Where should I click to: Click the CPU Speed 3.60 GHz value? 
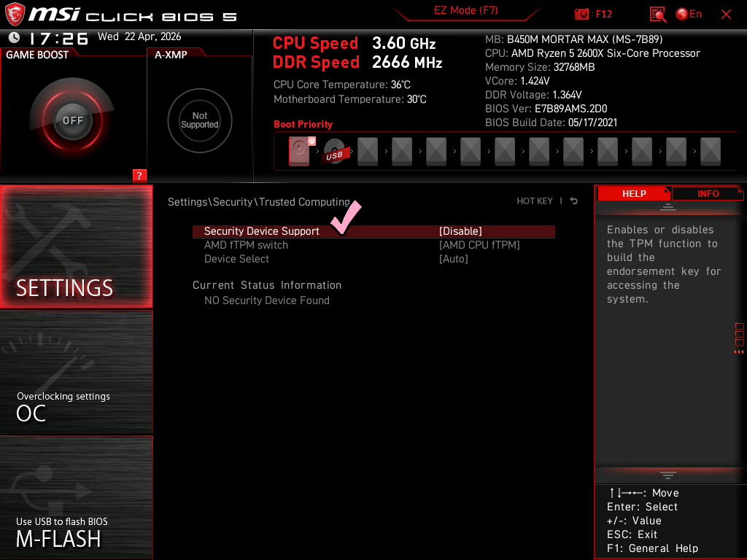pos(403,43)
